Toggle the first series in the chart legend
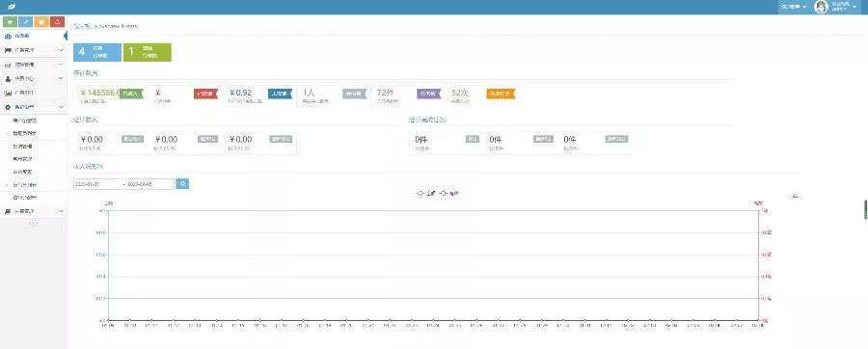This screenshot has height=349, width=868. point(425,194)
